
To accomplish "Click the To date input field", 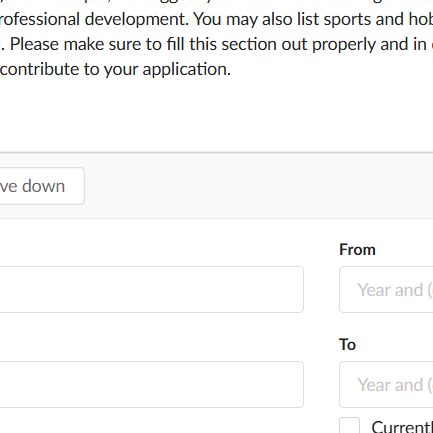I will (386, 384).
